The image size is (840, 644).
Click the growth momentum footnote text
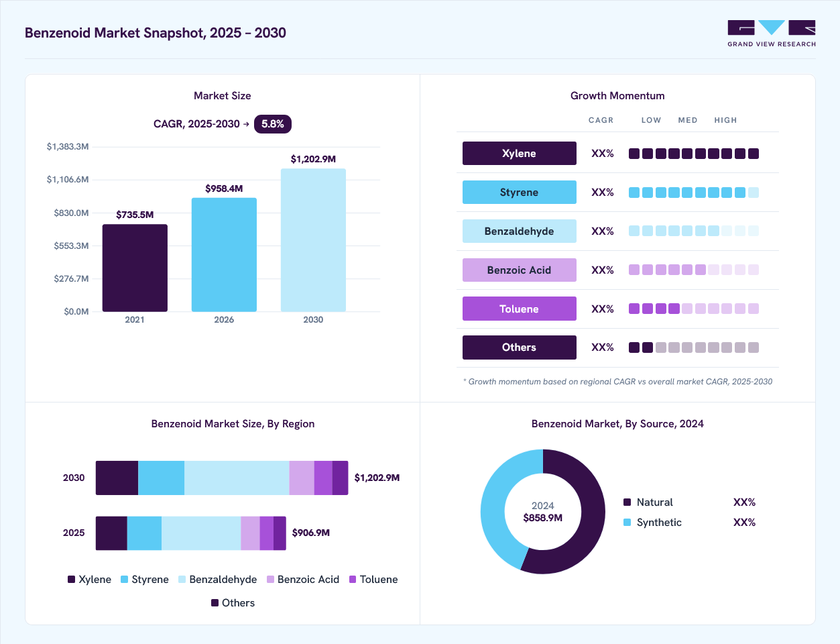pyautogui.click(x=617, y=382)
